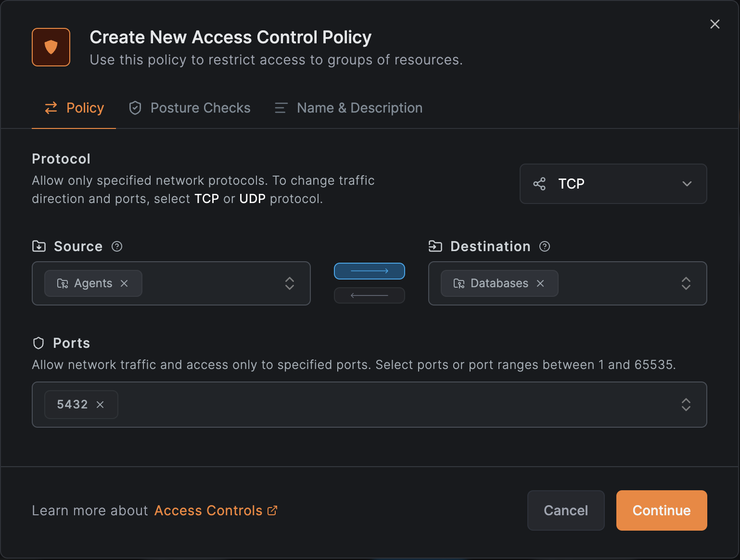Select the Policy tab
The image size is (740, 560).
pos(74,108)
